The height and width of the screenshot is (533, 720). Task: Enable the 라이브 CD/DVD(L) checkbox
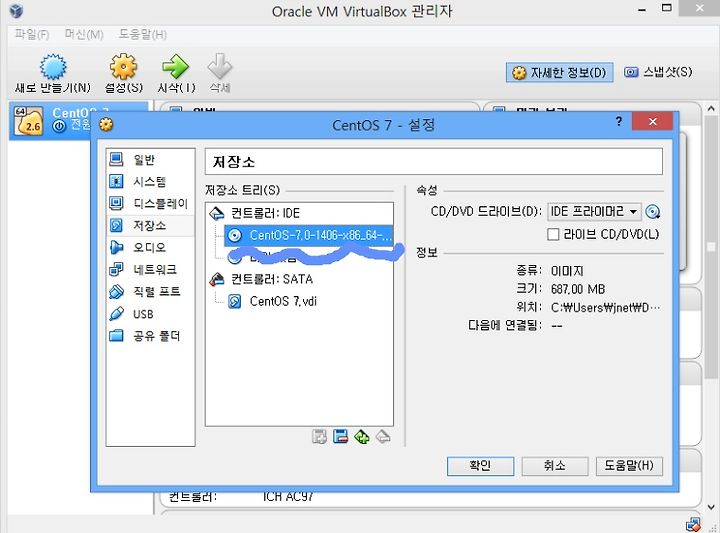click(x=553, y=235)
